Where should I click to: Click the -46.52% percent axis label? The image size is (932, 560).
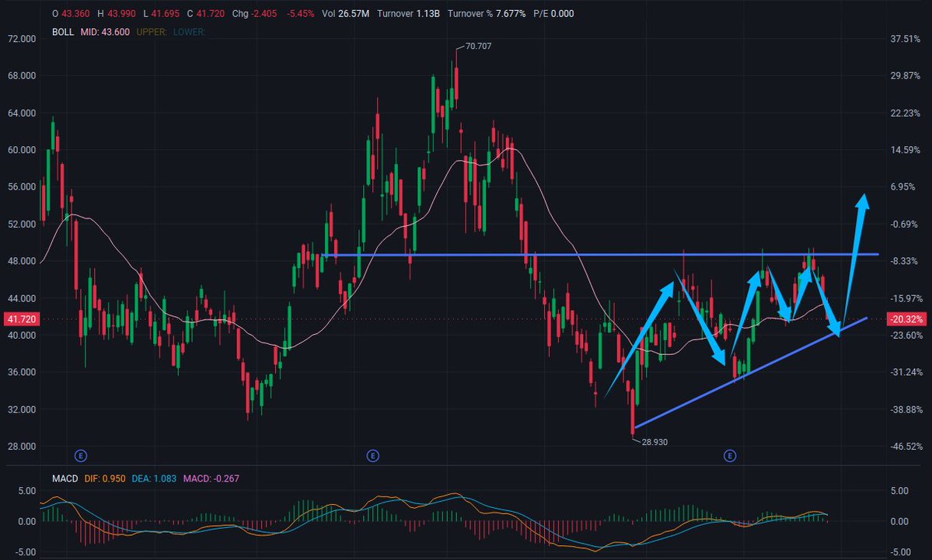(906, 447)
